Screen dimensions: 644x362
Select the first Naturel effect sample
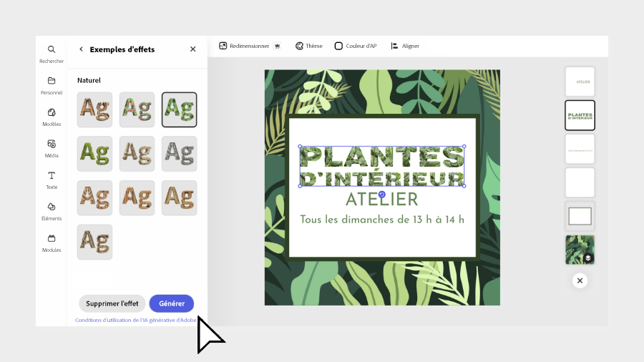tap(94, 109)
